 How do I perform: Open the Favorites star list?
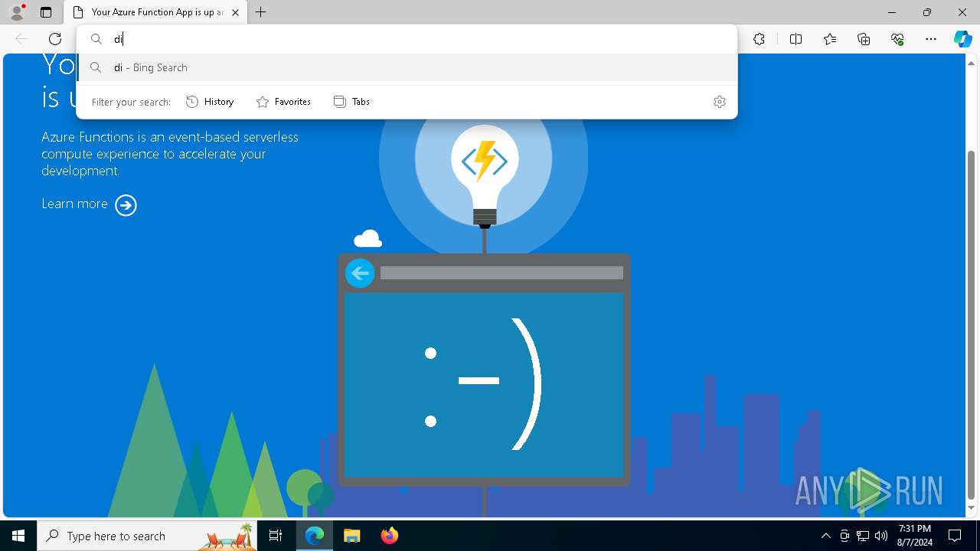[x=830, y=39]
